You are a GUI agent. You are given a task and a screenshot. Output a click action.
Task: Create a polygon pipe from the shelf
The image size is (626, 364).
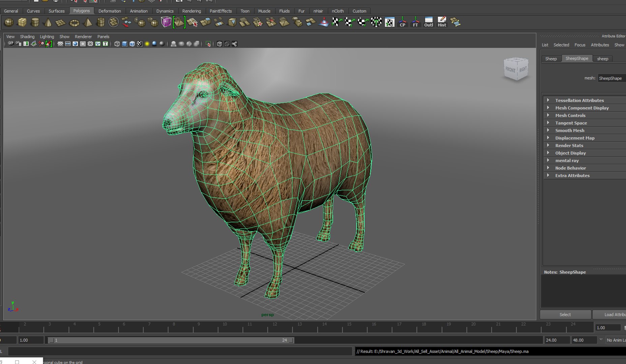(100, 23)
